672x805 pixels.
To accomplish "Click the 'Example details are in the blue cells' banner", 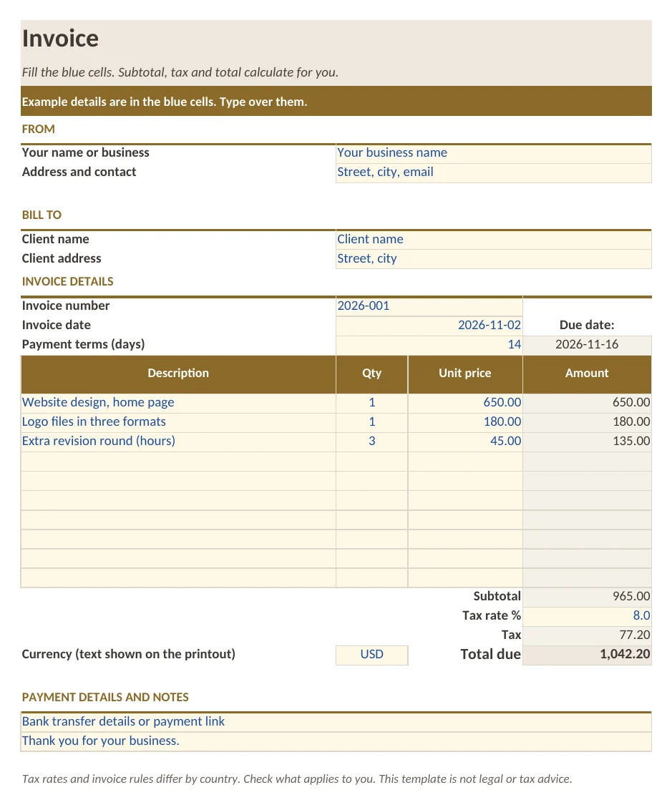I will pyautogui.click(x=336, y=102).
